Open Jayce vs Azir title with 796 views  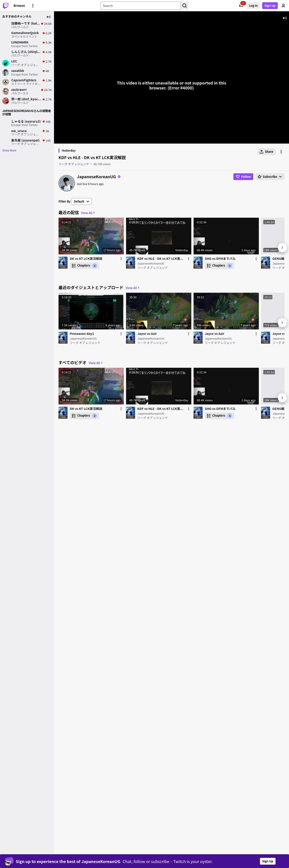[x=215, y=334]
